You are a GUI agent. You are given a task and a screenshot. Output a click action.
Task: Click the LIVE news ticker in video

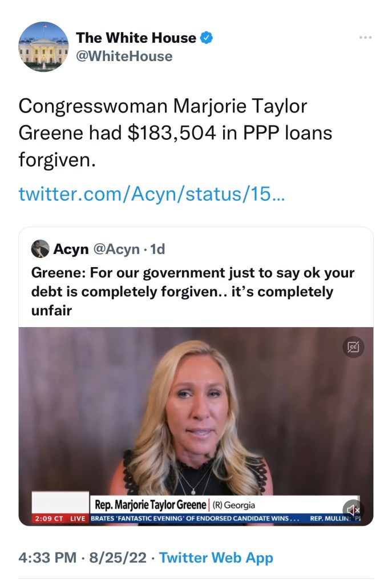coord(196,518)
